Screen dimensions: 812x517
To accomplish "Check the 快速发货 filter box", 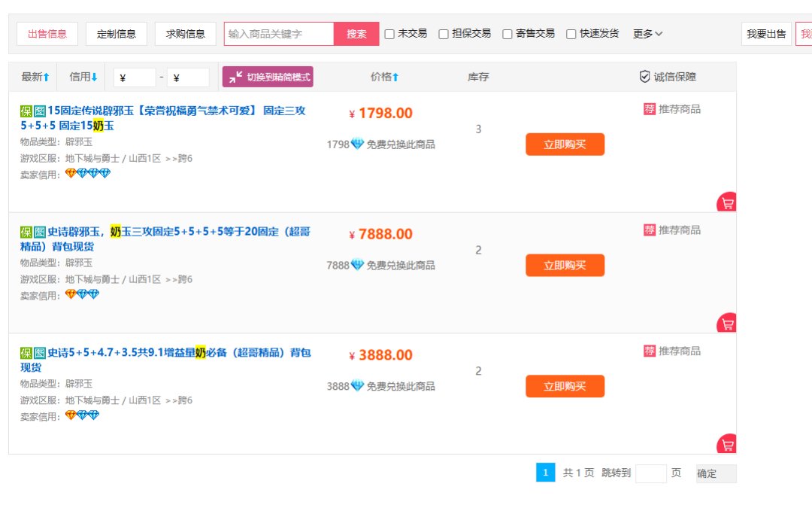I will 571,34.
